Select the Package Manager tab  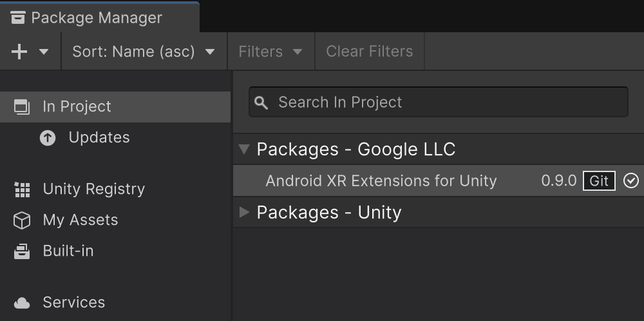click(97, 17)
